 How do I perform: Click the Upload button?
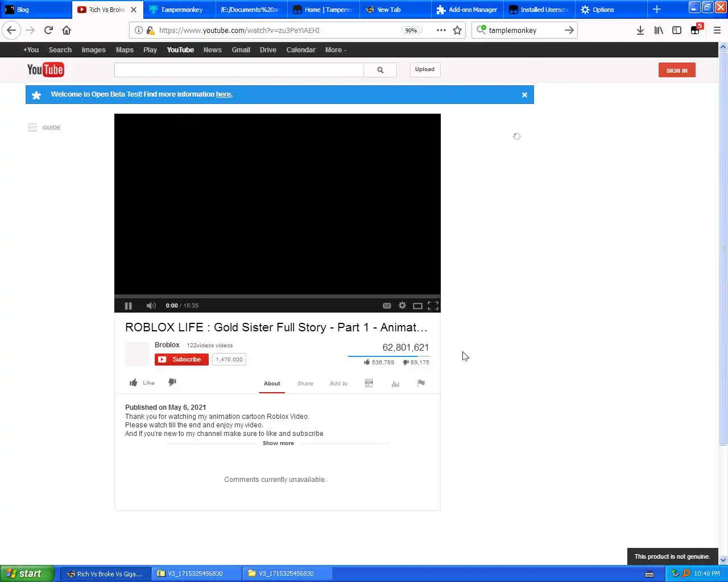[x=425, y=69]
